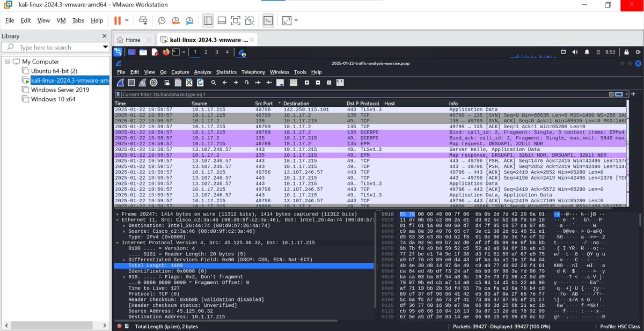
Task: Open VMware power options dropdown arrow
Action: (x=127, y=20)
